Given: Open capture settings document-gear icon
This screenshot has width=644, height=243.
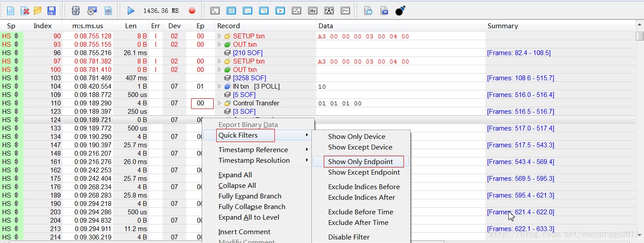Looking at the screenshot, I should [x=108, y=11].
